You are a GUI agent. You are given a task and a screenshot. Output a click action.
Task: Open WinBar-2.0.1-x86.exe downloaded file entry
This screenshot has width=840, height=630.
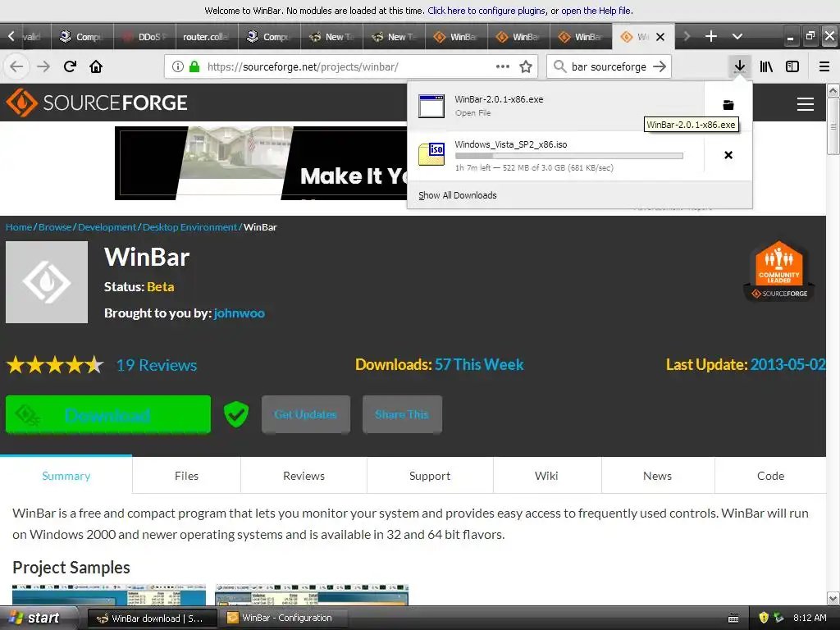pyautogui.click(x=555, y=106)
